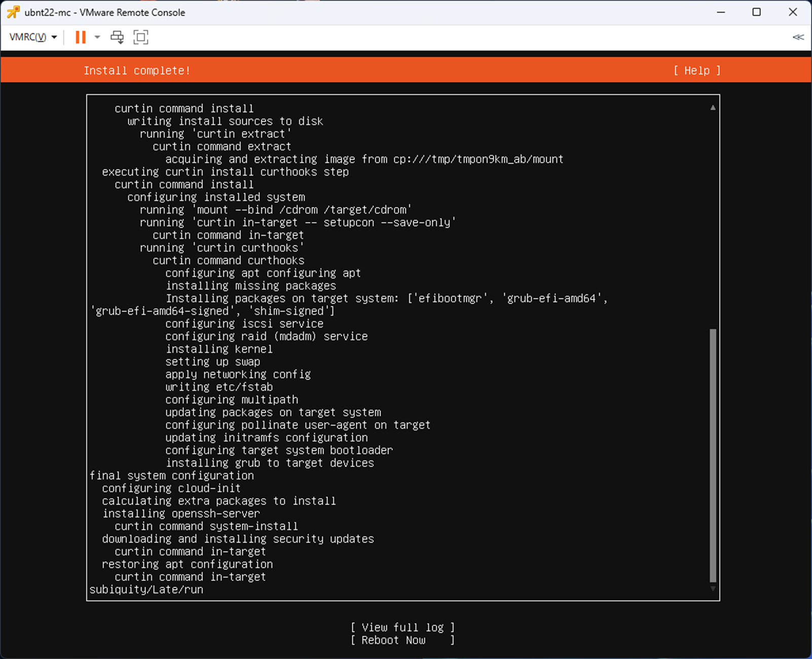Click 'restoring apt configuration' log line
Screen dimensions: 812x659
click(x=188, y=564)
